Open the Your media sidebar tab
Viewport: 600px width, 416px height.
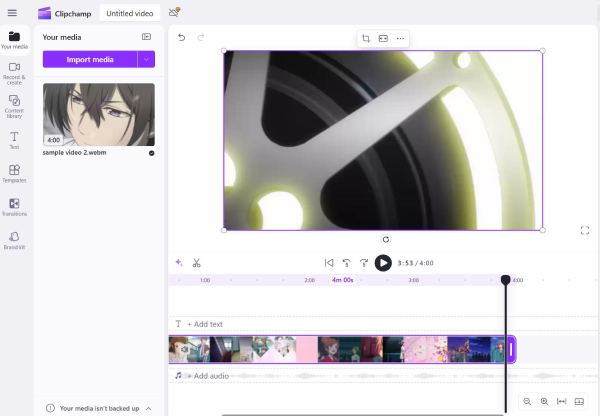click(15, 40)
